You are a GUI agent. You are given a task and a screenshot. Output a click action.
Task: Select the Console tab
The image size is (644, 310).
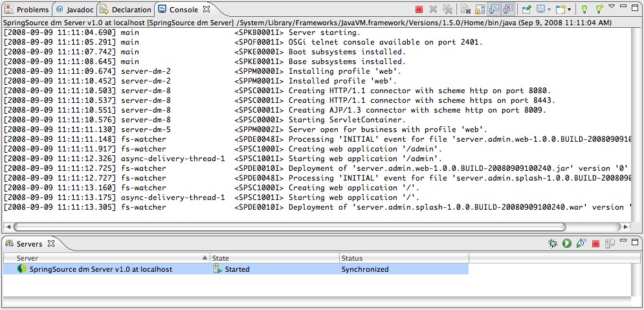pyautogui.click(x=183, y=10)
